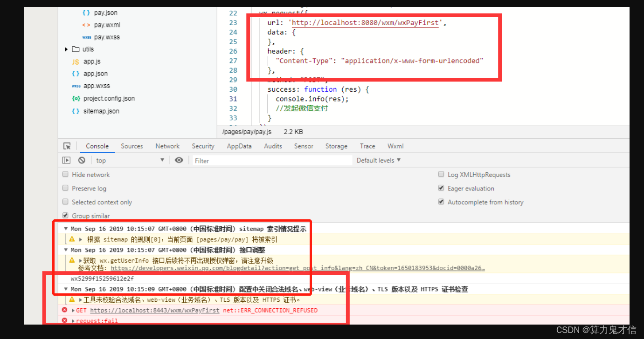Click the create console sidebar icon
Image resolution: width=644 pixels, height=339 pixels.
point(66,160)
